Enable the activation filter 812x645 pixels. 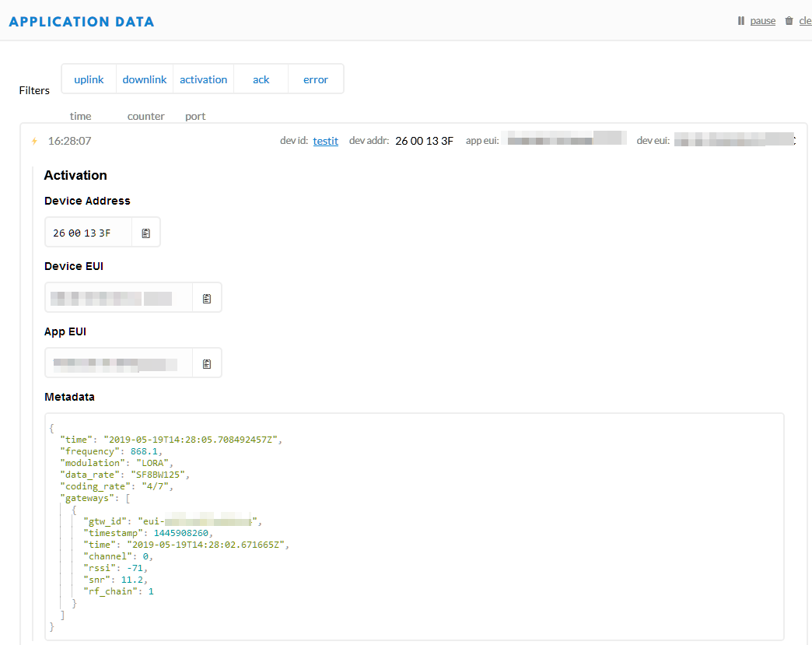tap(203, 79)
